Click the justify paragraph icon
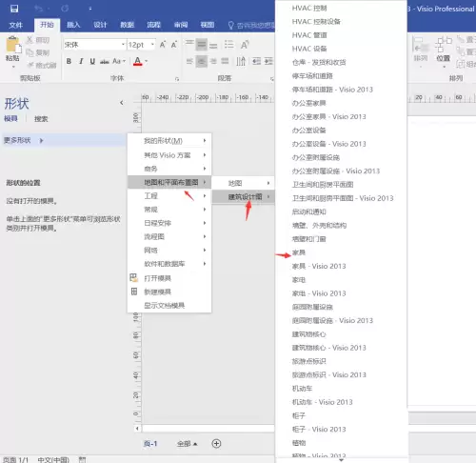The width and height of the screenshot is (476, 463). click(x=225, y=61)
